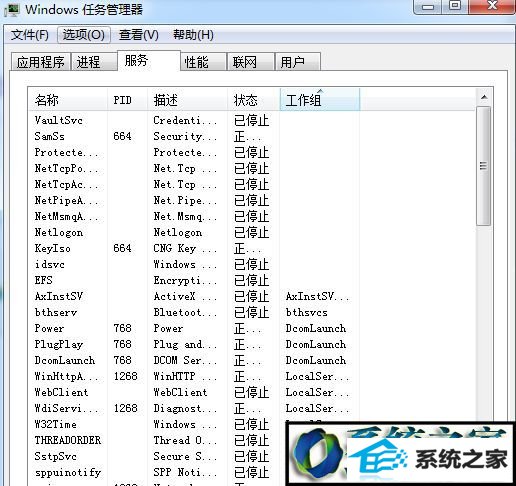Screen dimensions: 516x486
Task: Select the NetMsmqA... service row
Action: (252, 216)
